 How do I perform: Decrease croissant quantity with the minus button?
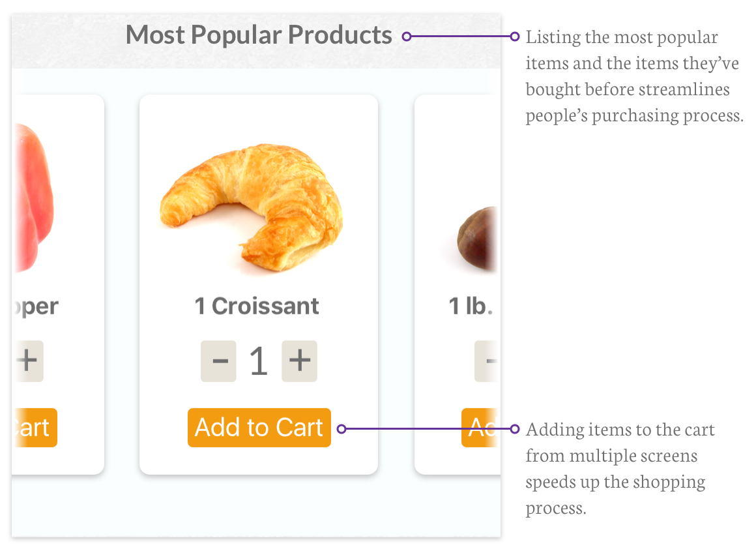(x=218, y=361)
